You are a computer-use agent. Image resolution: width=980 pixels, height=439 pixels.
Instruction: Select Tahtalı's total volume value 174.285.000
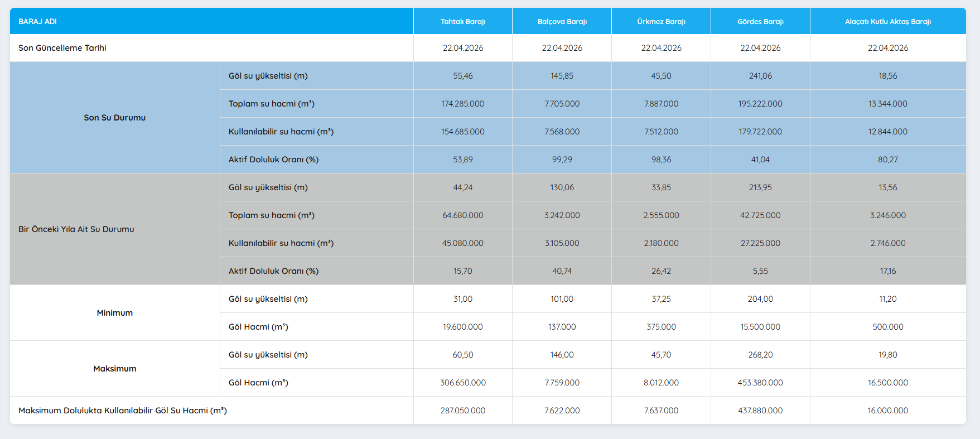pyautogui.click(x=462, y=104)
